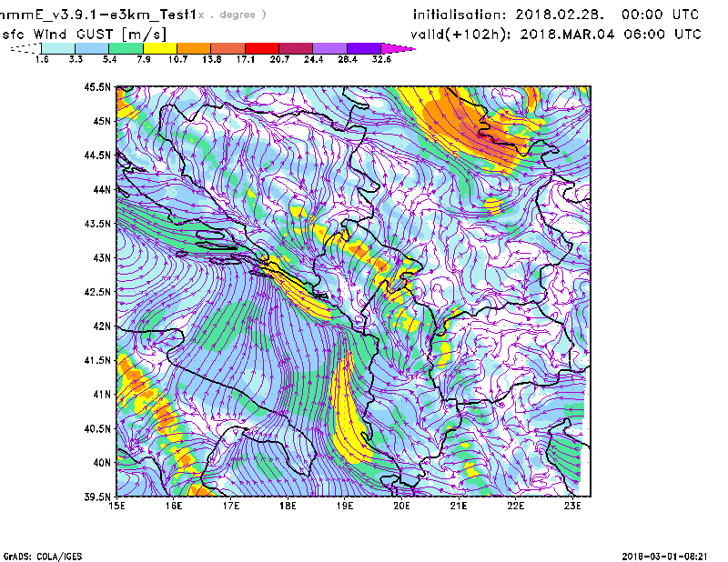Select the yellow 7.9–10.7 legend swatch
728x562 pixels.
tap(160, 48)
